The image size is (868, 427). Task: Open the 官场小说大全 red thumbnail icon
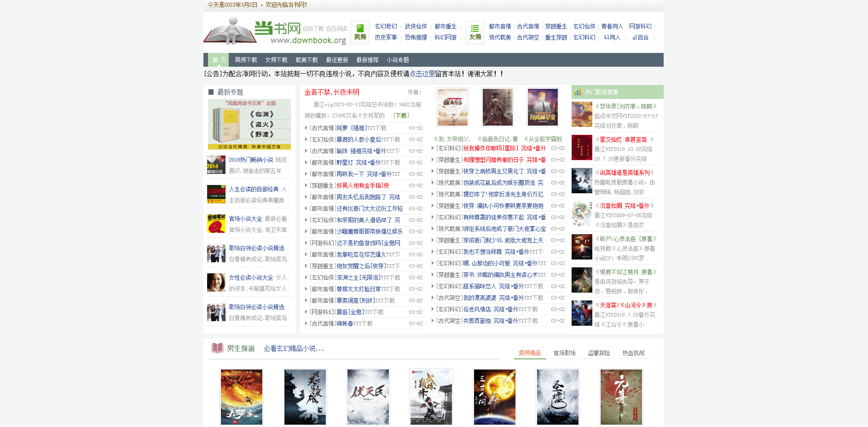coord(216,224)
